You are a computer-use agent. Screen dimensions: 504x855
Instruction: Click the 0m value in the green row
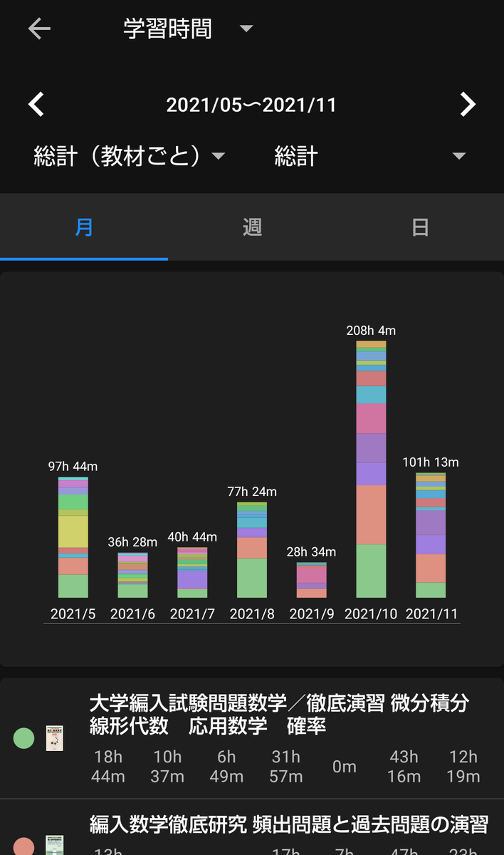[345, 767]
